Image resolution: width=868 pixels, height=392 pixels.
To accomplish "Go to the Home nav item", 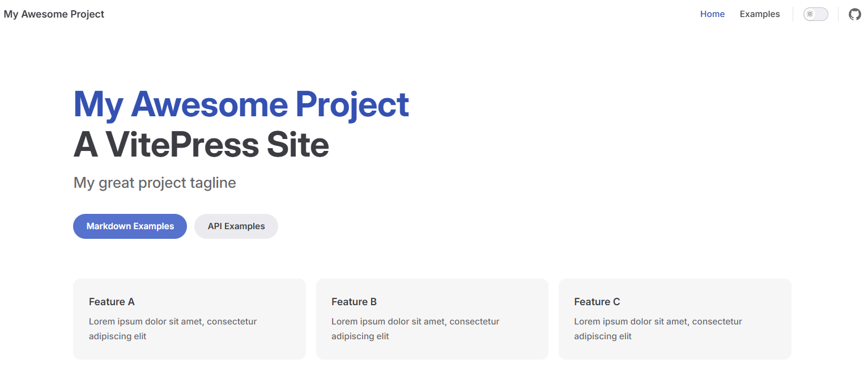I will (712, 14).
